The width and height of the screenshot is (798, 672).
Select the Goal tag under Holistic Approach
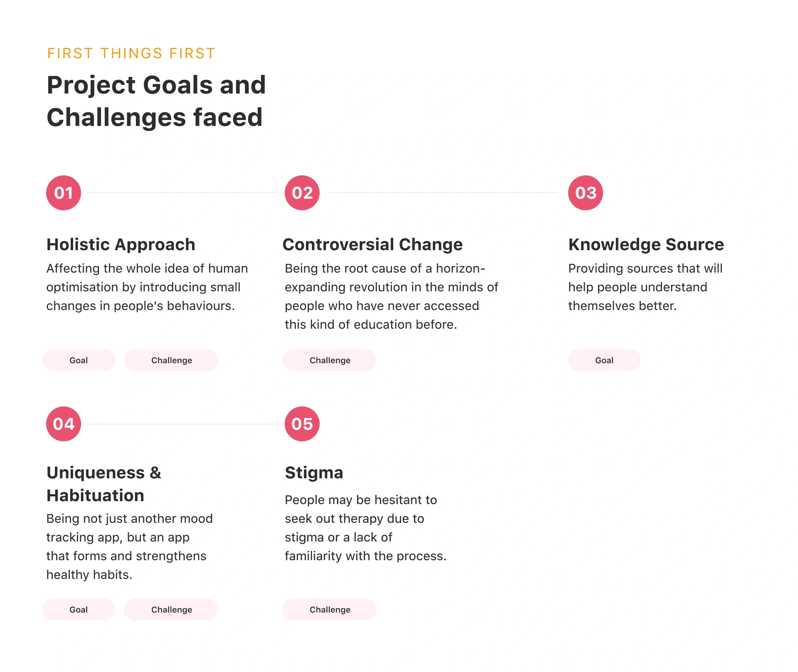click(79, 360)
